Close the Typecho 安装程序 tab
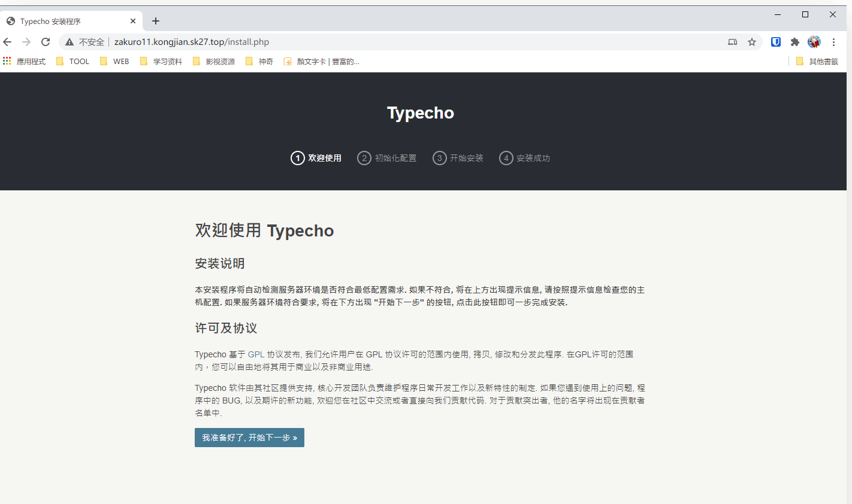This screenshot has width=852, height=504. [133, 21]
